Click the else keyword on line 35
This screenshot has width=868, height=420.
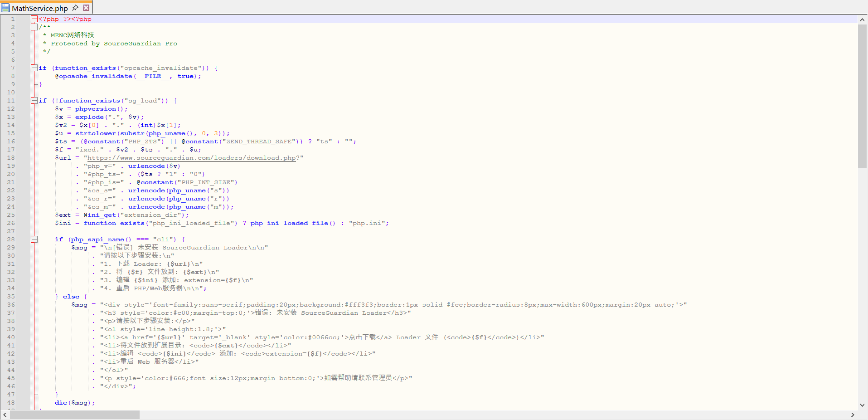click(x=71, y=297)
